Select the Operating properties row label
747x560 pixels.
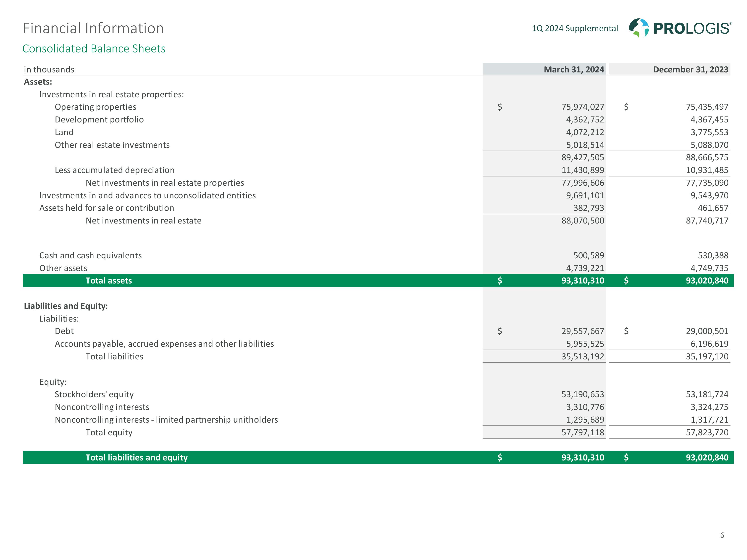pyautogui.click(x=95, y=107)
